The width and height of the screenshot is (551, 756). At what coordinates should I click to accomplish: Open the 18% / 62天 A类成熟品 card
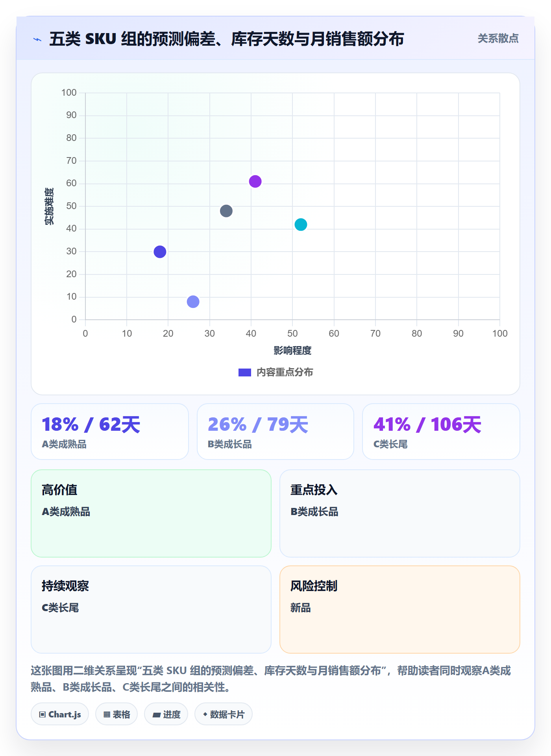(x=110, y=432)
